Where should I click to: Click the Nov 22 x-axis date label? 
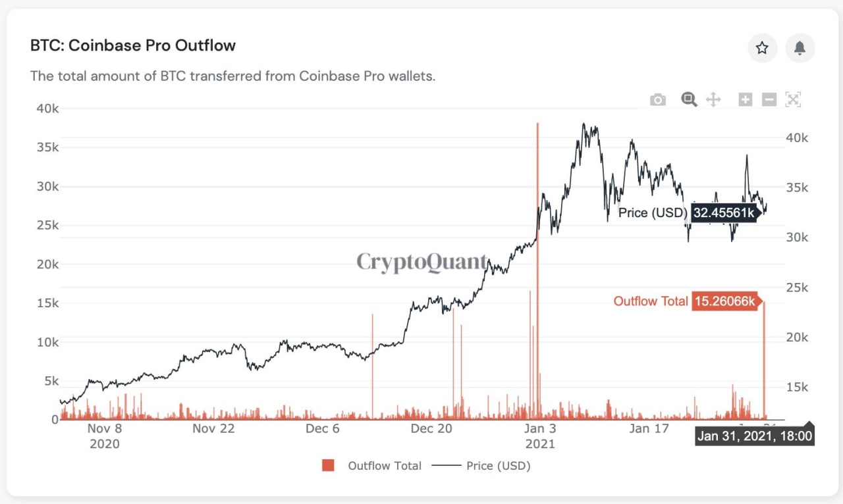pyautogui.click(x=213, y=429)
